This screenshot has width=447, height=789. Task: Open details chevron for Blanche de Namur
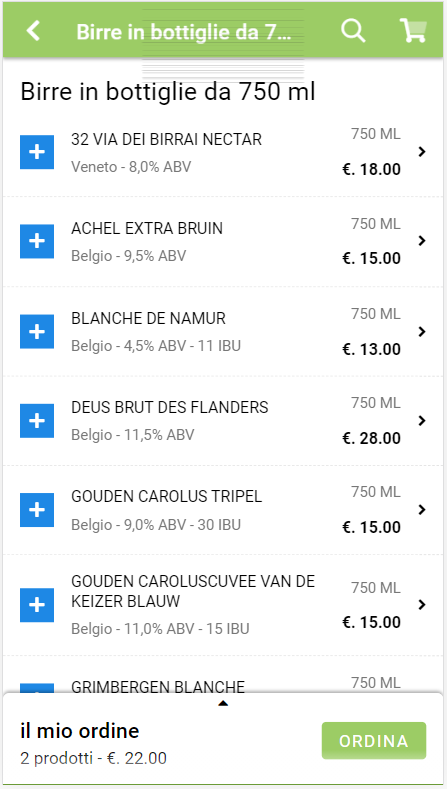tap(422, 331)
